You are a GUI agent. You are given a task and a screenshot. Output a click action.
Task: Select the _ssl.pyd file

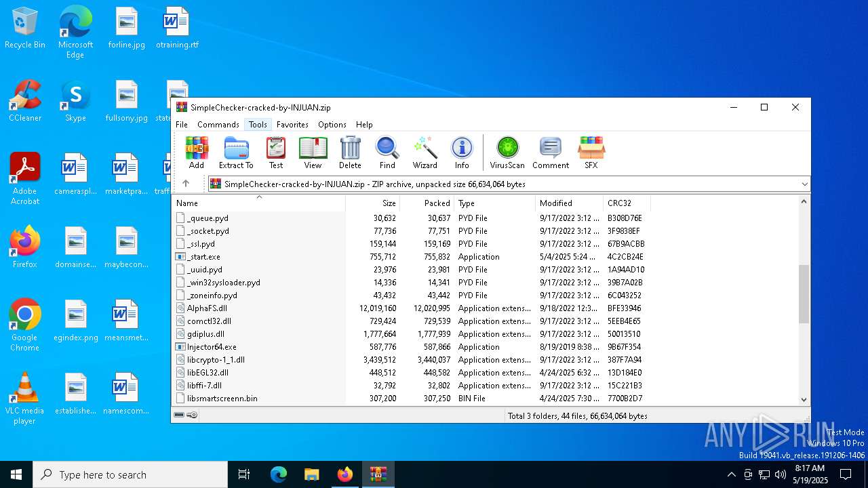tap(410, 244)
